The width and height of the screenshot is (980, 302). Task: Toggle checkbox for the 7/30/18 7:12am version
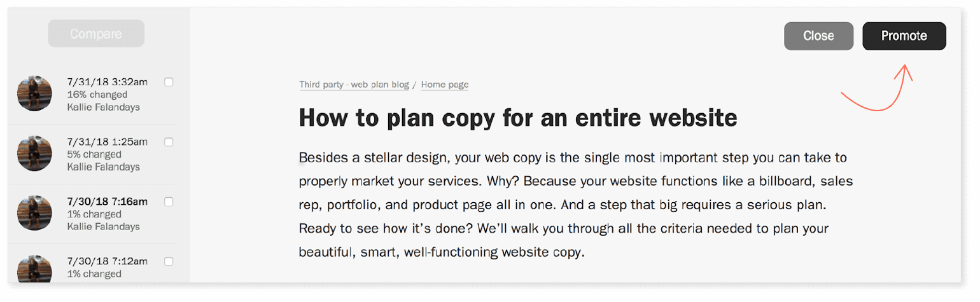pos(169,261)
